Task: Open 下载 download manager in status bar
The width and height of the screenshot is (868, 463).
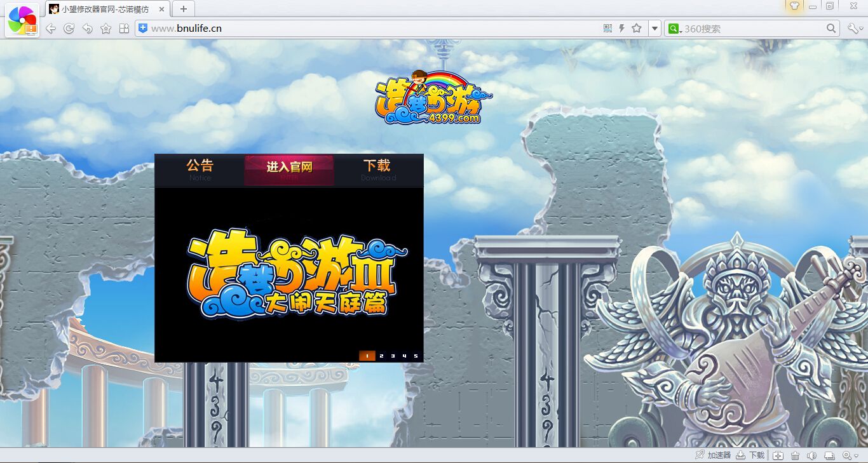Action: [750, 455]
